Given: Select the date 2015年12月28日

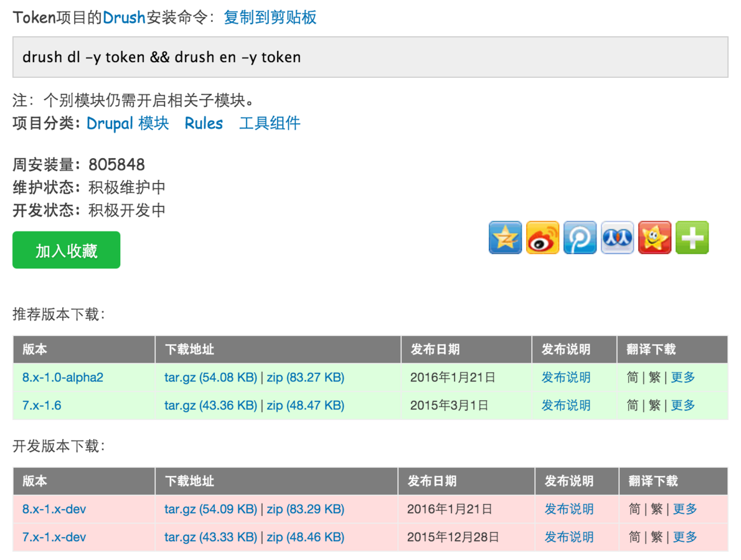Looking at the screenshot, I should pyautogui.click(x=453, y=537).
